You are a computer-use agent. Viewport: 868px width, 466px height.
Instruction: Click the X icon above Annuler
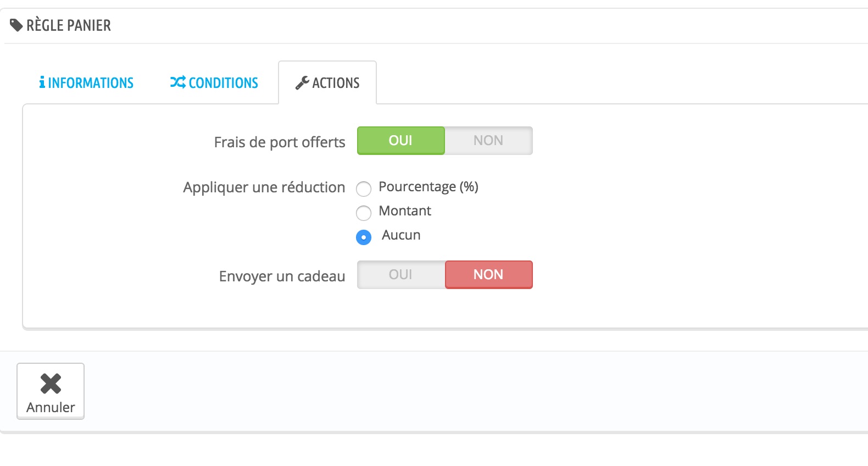point(51,384)
